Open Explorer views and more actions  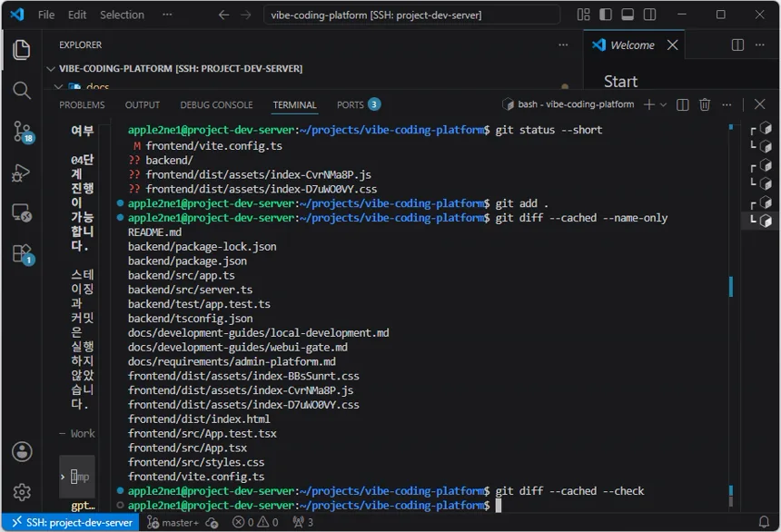coord(563,44)
